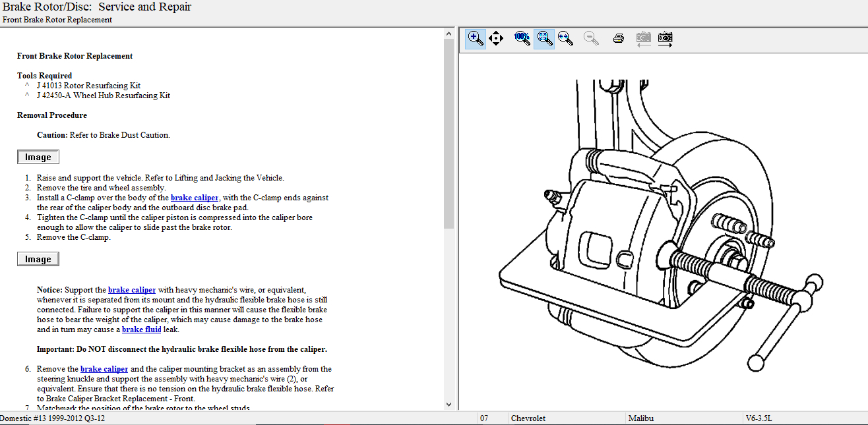Select the pan four-arrow tool
The width and height of the screenshot is (868, 425).
tap(497, 38)
